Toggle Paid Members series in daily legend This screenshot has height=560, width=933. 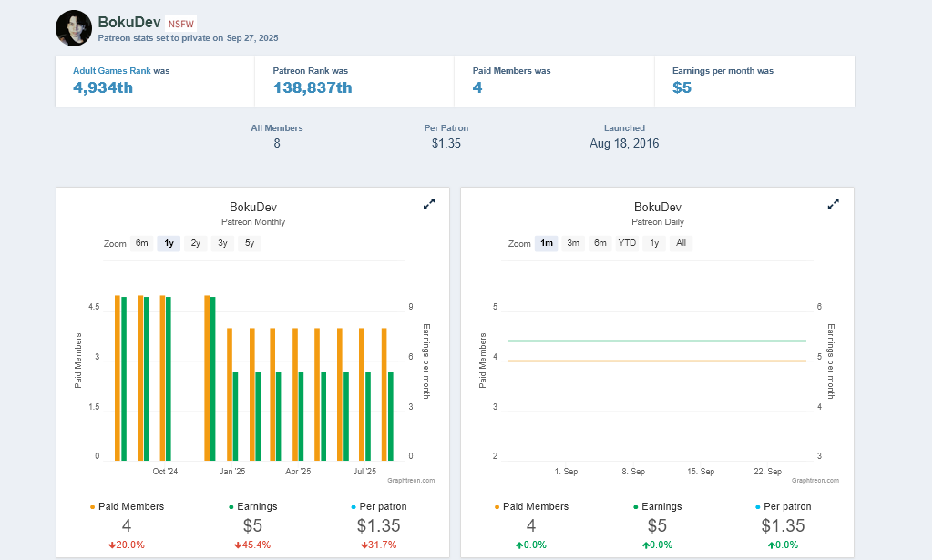pos(535,506)
